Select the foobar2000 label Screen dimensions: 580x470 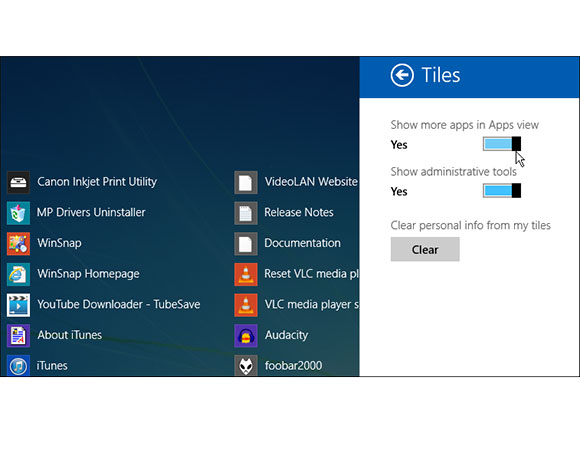(x=293, y=366)
